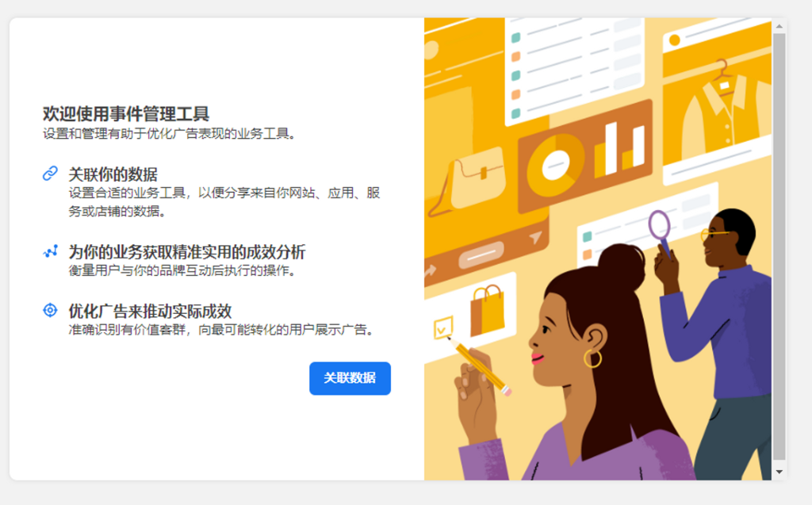Click the 优化广告来推动实际成效 title
Screen dimensions: 812x505
point(150,312)
